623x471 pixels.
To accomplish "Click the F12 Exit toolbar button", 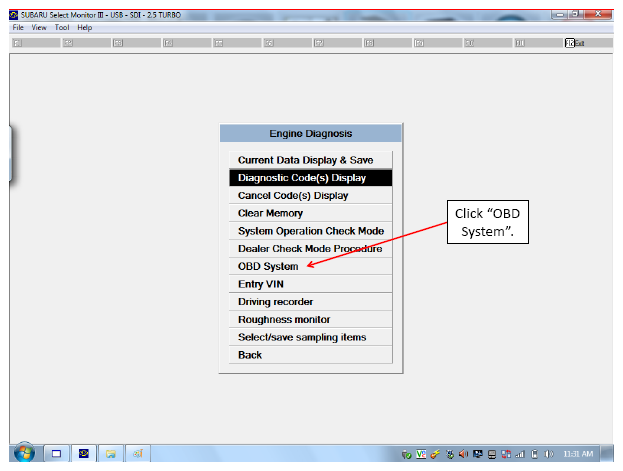I will (x=588, y=43).
